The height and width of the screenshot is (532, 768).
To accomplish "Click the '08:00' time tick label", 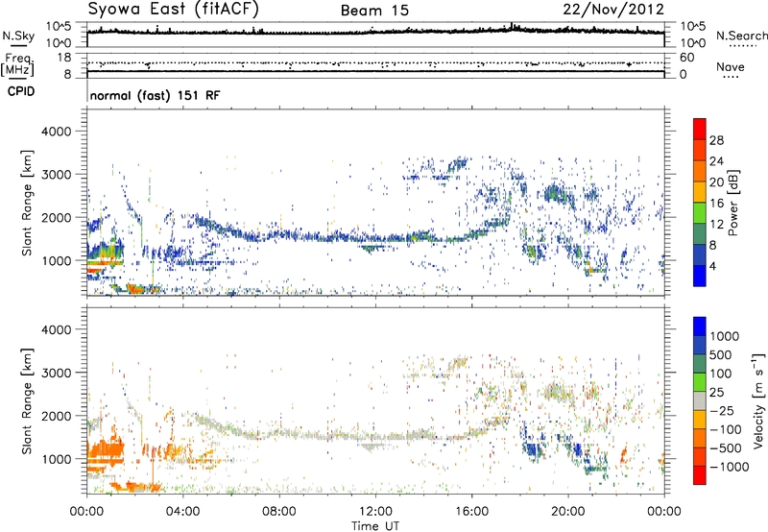I will [278, 512].
